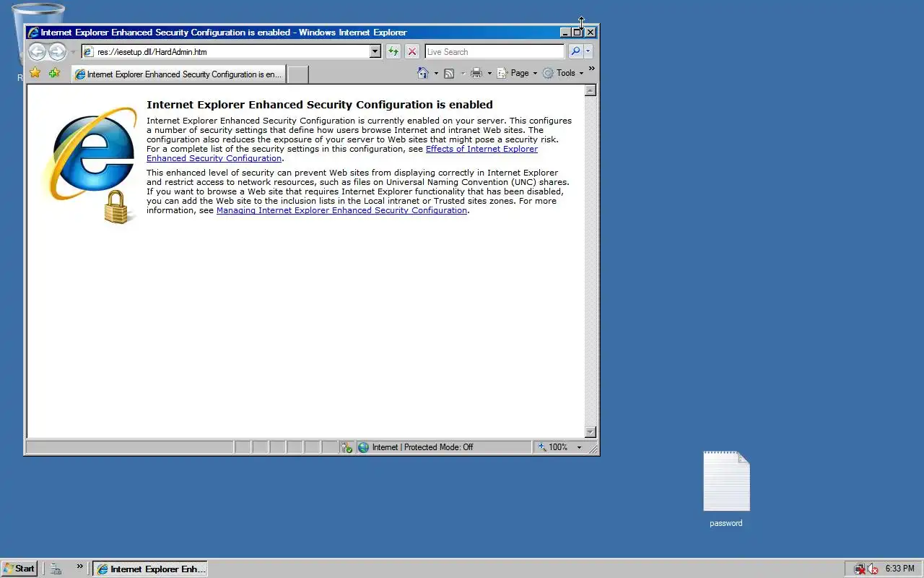Expand the address bar history dropdown

pos(375,51)
